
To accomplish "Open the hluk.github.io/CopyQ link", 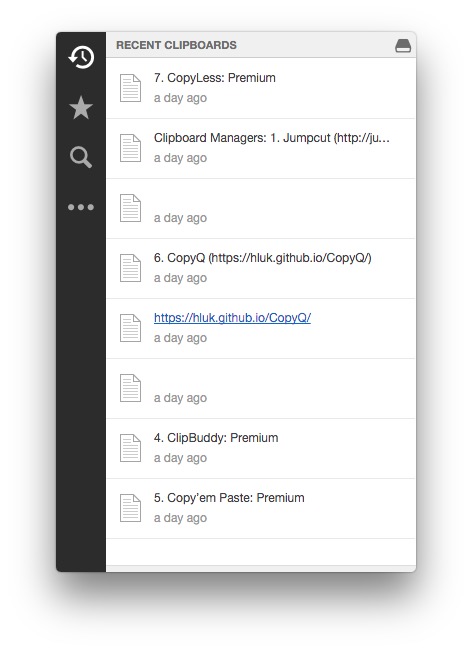I will tap(232, 318).
